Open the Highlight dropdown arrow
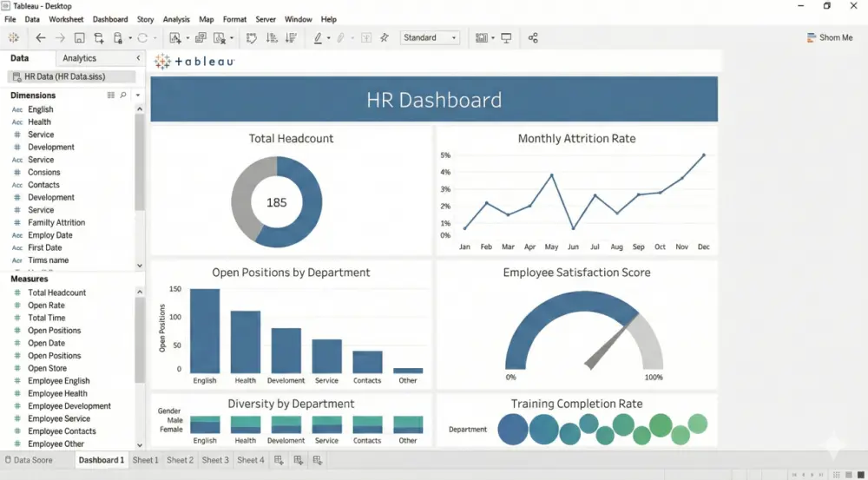Image resolution: width=868 pixels, height=480 pixels. click(x=328, y=38)
